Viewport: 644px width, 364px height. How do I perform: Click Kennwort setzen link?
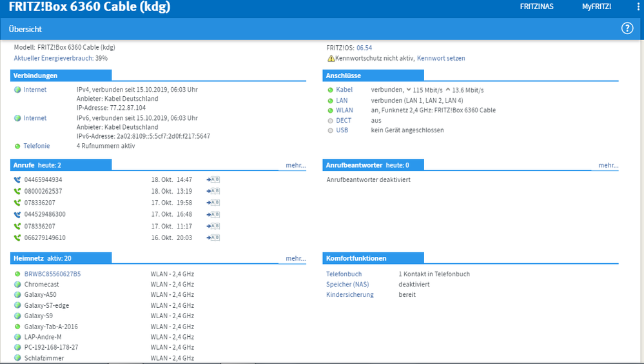click(x=441, y=58)
